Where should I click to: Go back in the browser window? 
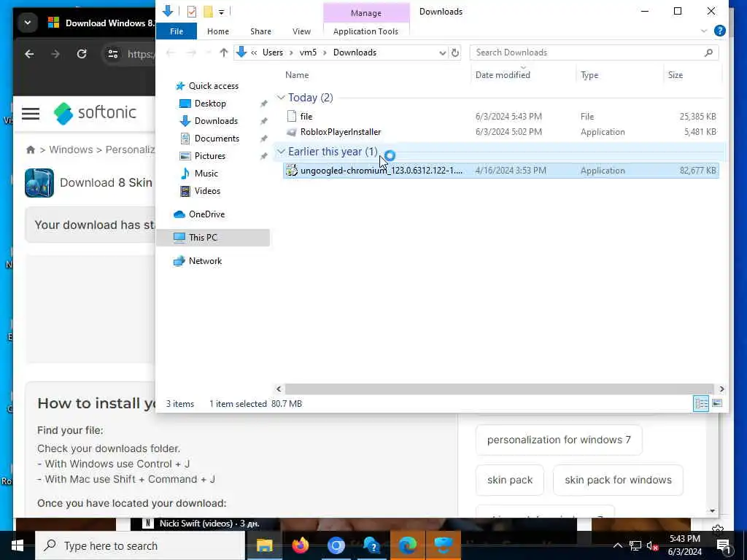pyautogui.click(x=29, y=54)
